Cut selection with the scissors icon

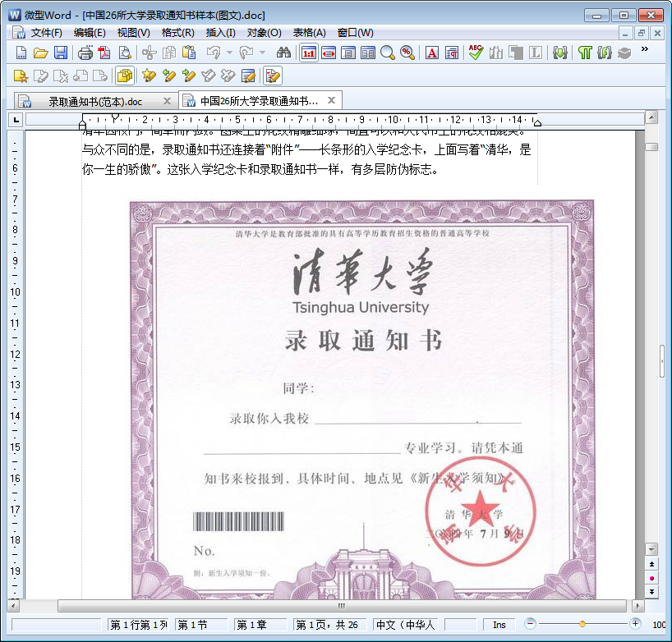[150, 53]
